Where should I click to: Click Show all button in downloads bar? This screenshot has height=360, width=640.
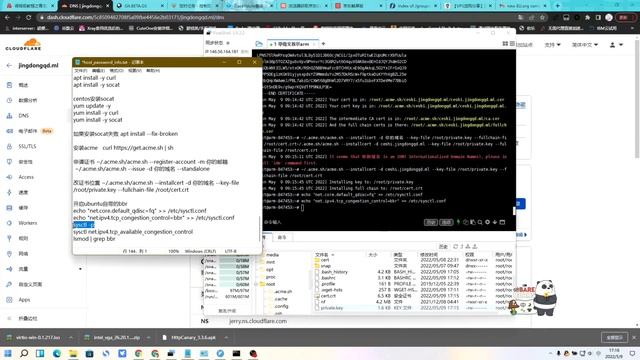point(614,338)
